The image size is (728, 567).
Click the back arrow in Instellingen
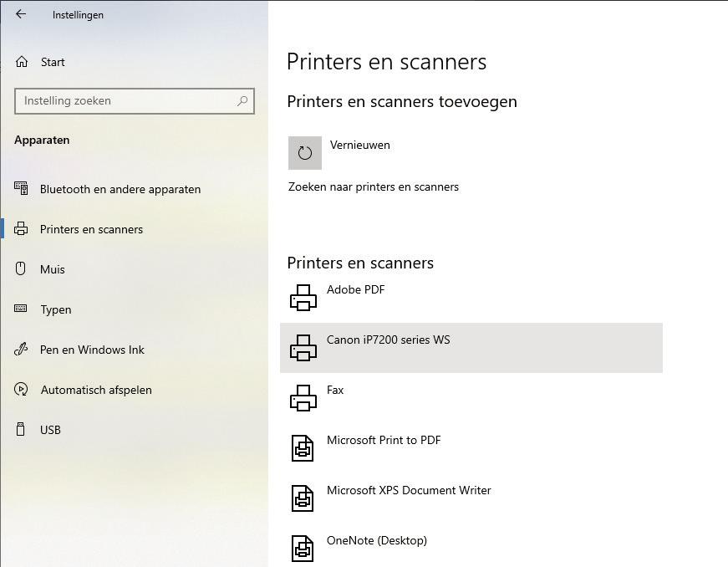point(21,14)
